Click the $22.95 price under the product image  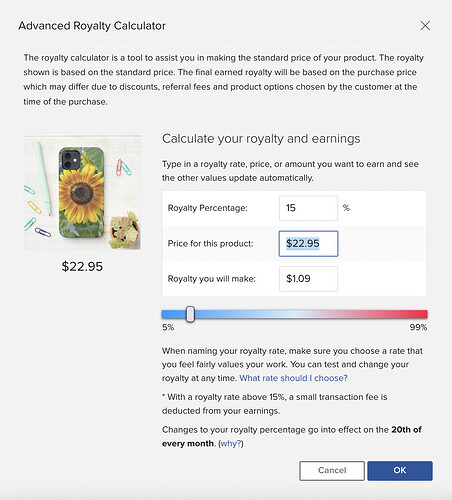click(x=82, y=267)
